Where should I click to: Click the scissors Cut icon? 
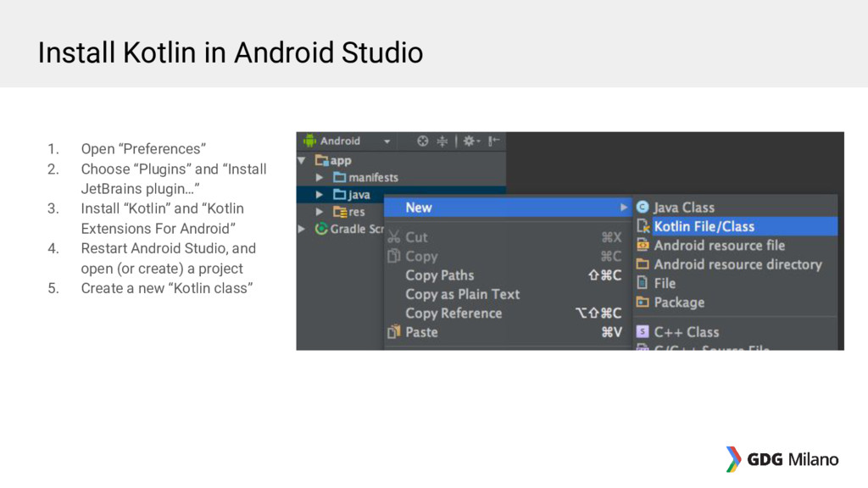(x=393, y=237)
